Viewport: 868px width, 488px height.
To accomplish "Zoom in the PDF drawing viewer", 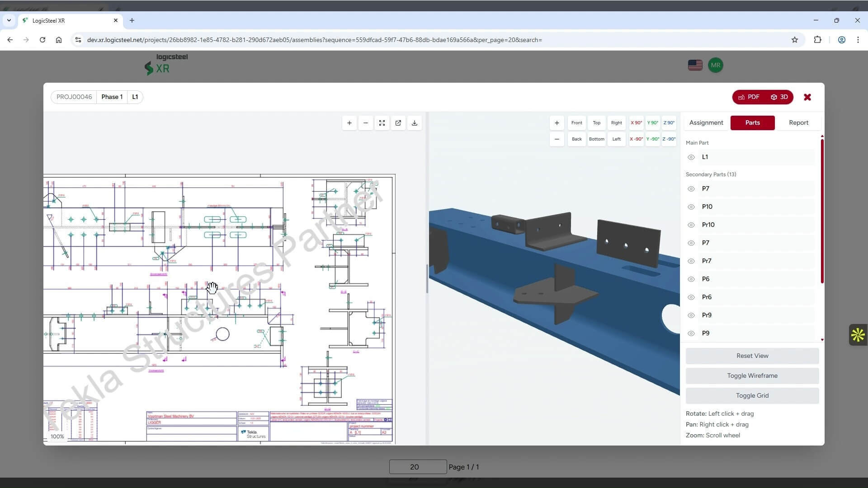I will pos(349,123).
